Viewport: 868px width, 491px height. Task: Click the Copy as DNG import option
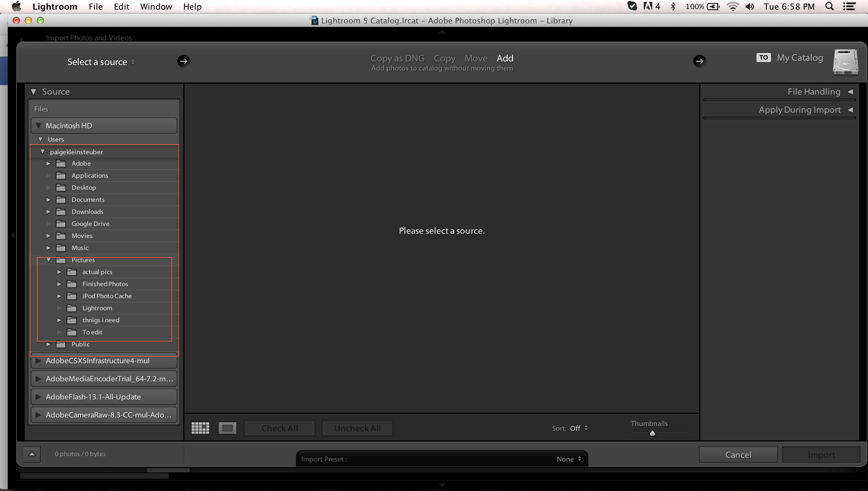(398, 58)
